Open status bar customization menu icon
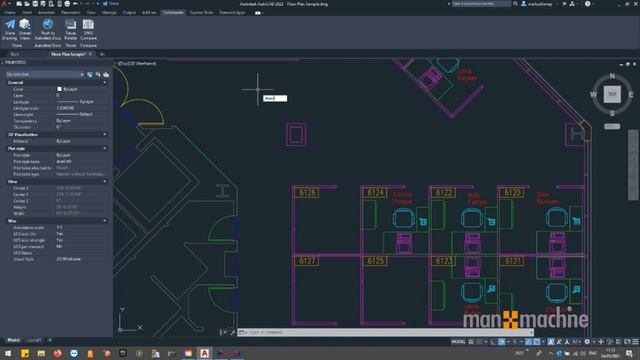The height and width of the screenshot is (360, 640). [x=635, y=342]
